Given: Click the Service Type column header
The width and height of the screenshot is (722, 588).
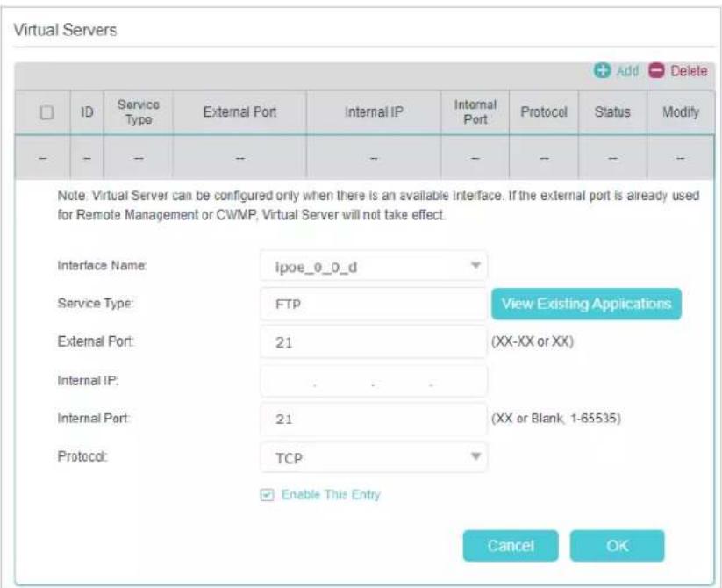Looking at the screenshot, I should click(138, 111).
